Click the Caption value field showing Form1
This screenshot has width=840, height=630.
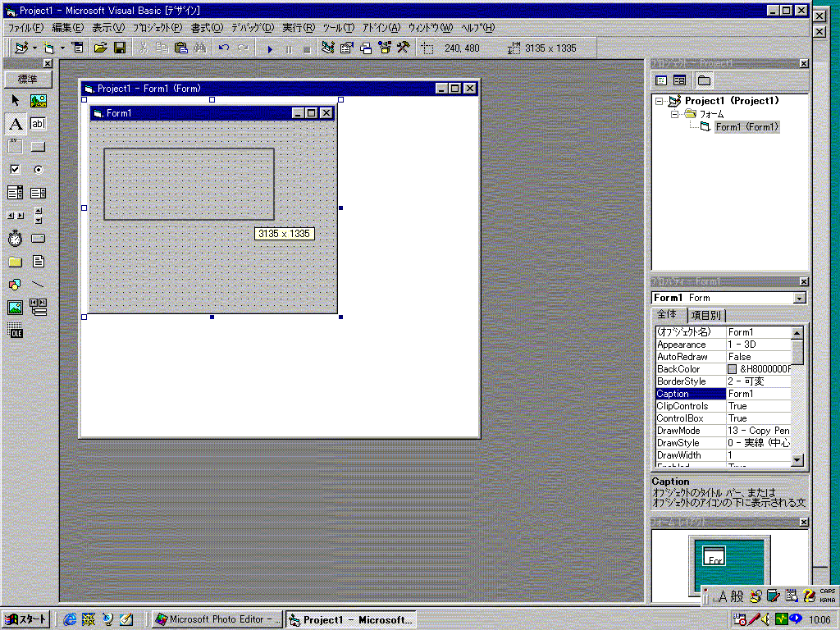point(759,394)
